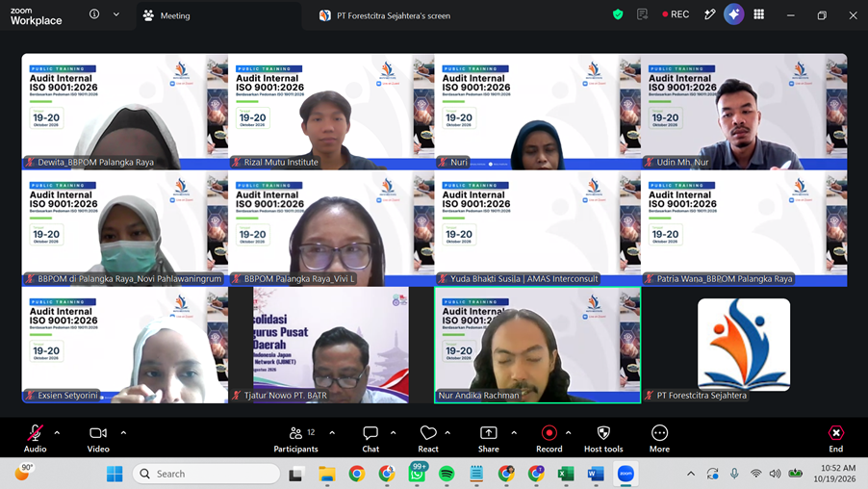Image resolution: width=868 pixels, height=489 pixels.
Task: Select PT Forestcitra Sejahtera logo tile
Action: tap(744, 345)
